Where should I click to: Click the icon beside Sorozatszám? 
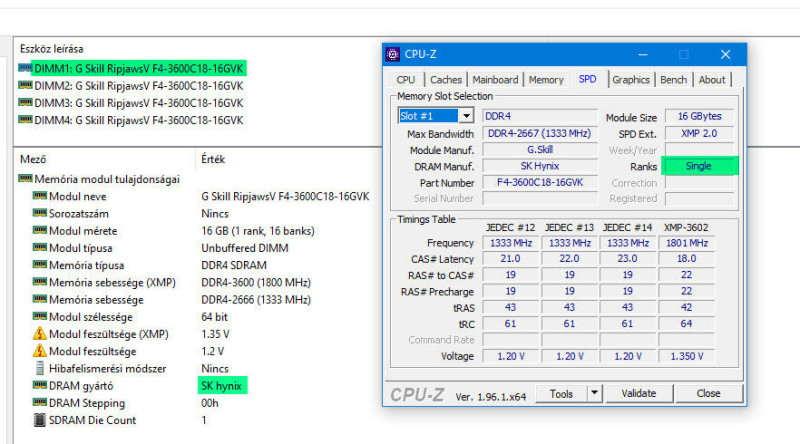(x=39, y=213)
